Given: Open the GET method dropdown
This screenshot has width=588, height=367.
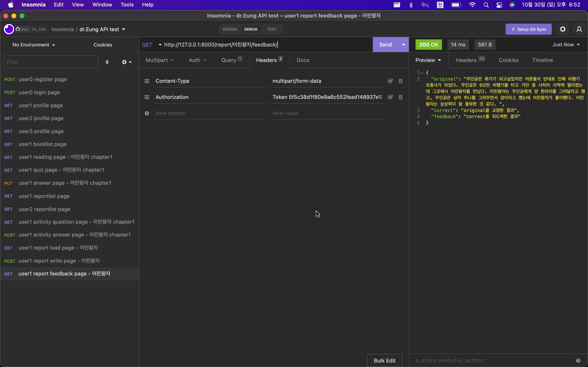Looking at the screenshot, I should [x=151, y=44].
